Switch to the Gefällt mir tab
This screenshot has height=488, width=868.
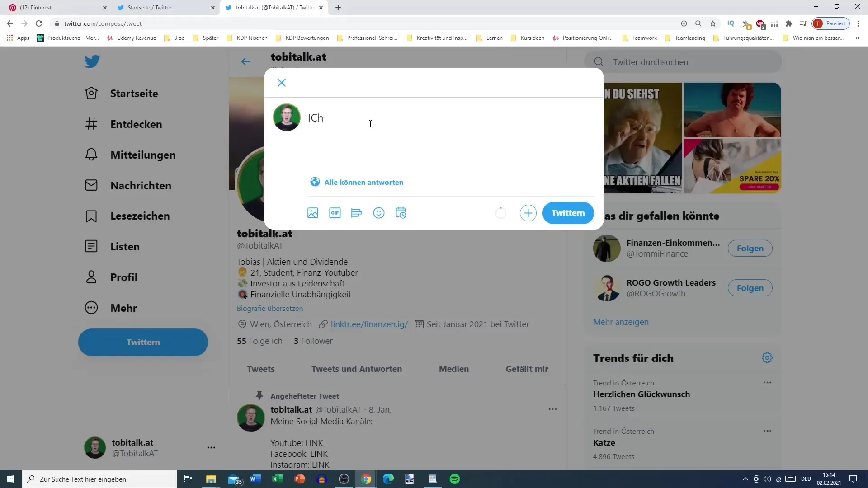tap(527, 369)
